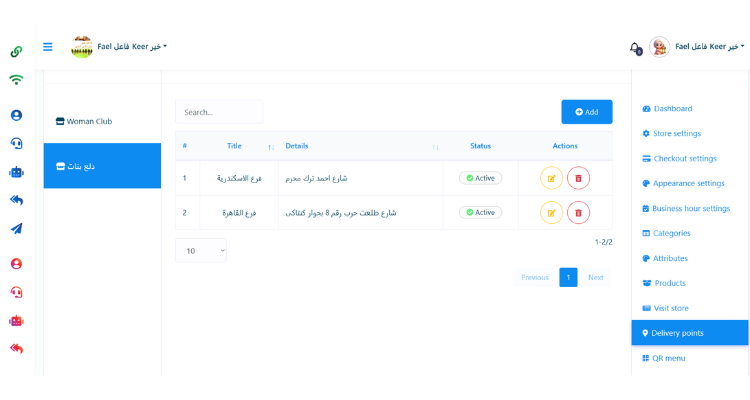Delete the فرع الاسكندرية delivery point
This screenshot has height=400, width=750.
coord(578,178)
